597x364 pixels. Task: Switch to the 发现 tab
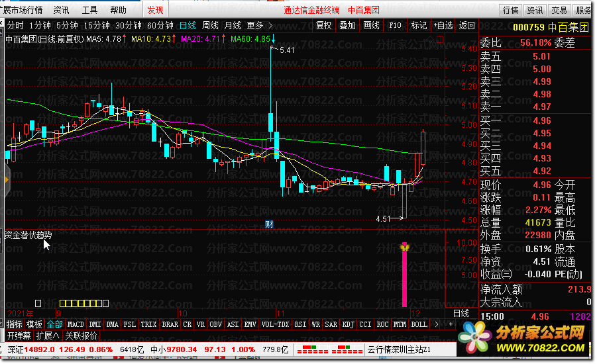pos(155,10)
